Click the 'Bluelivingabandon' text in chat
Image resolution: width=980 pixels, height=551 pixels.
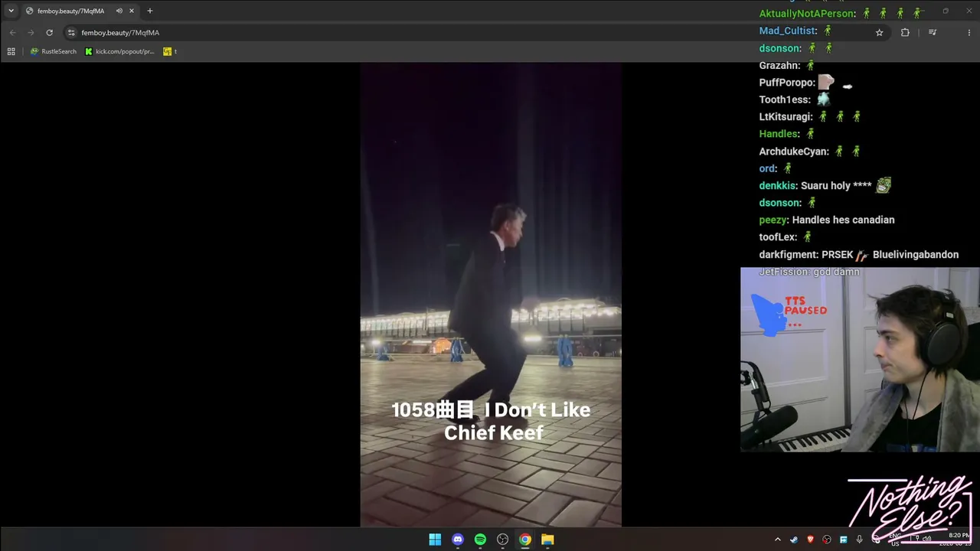pyautogui.click(x=916, y=255)
